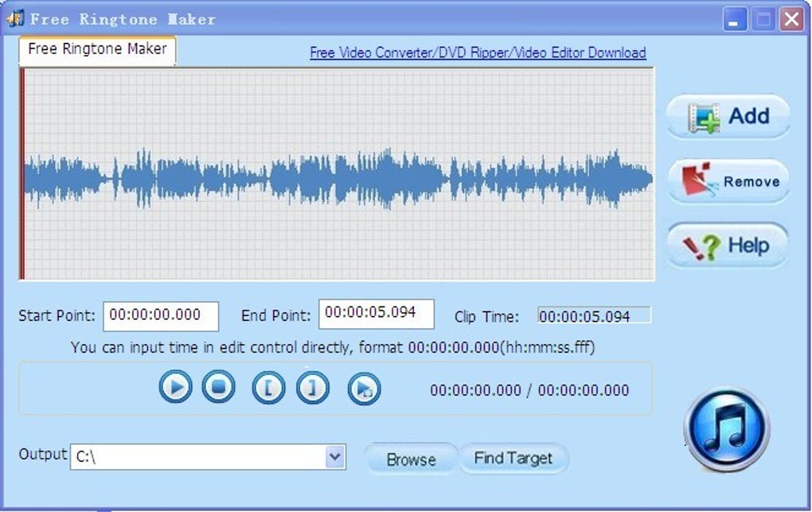Click the app icon in title bar
This screenshot has height=512, width=812.
(15, 18)
